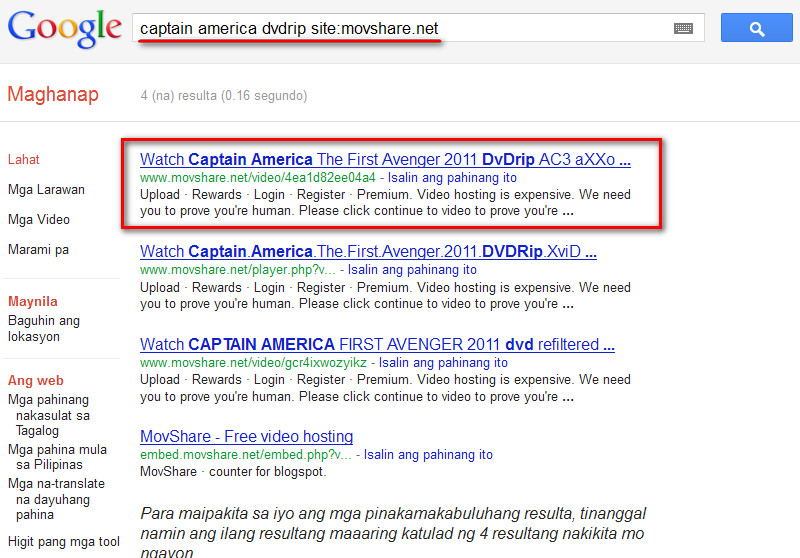Click URL www.movshare.net/video/4ea1d82ee04a4
This screenshot has width=800, height=558.
coord(258,177)
